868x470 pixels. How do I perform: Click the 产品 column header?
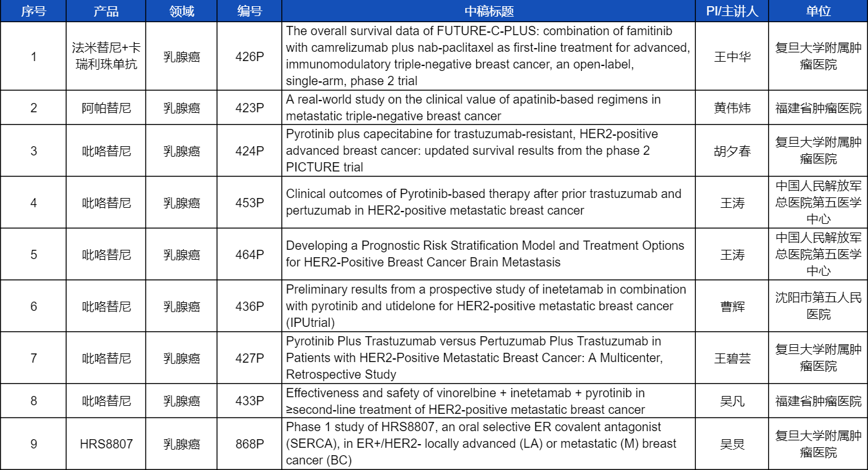click(106, 11)
